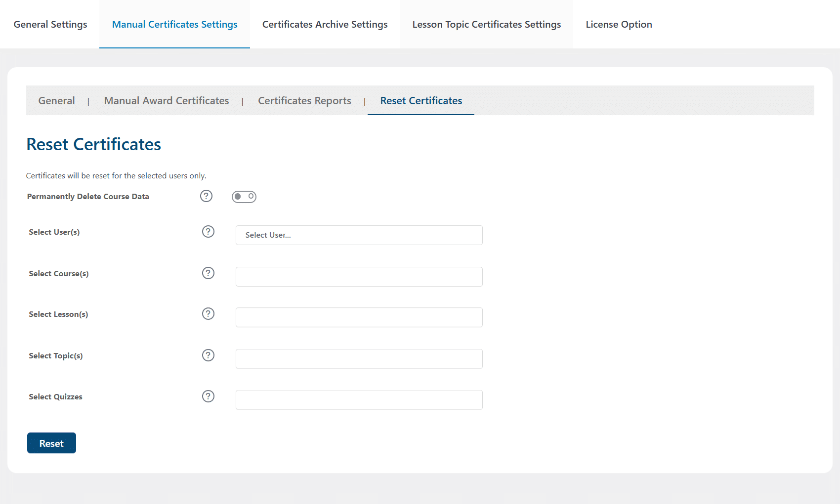Open License Option tab
840x504 pixels.
coord(619,24)
